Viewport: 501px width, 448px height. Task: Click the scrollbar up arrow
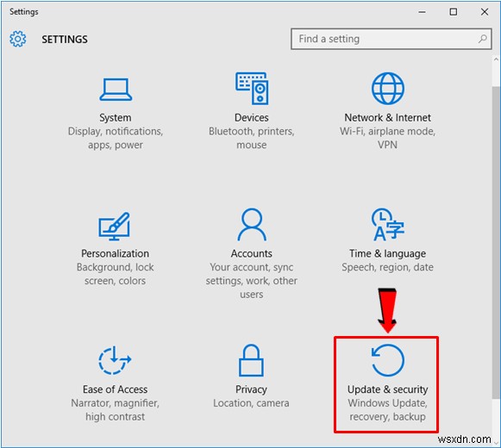pyautogui.click(x=496, y=59)
